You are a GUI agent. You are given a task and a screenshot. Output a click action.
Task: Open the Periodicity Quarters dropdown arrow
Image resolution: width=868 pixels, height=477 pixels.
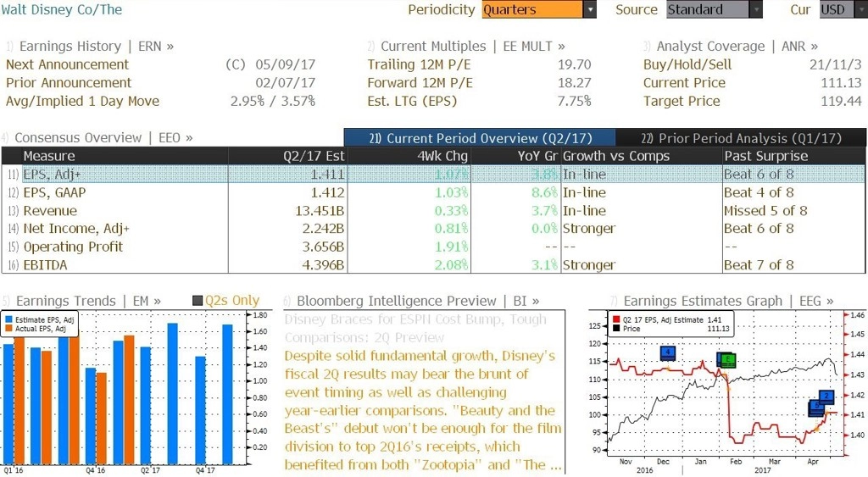[x=590, y=9]
